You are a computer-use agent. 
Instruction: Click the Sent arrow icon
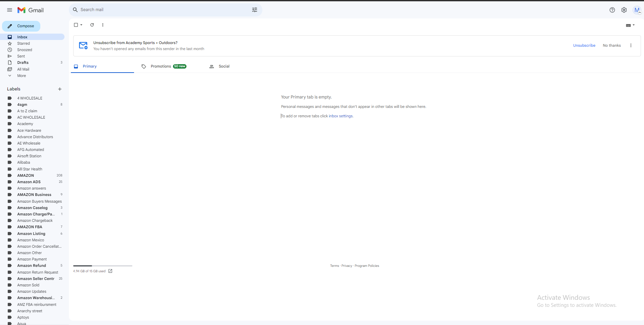[x=10, y=56]
